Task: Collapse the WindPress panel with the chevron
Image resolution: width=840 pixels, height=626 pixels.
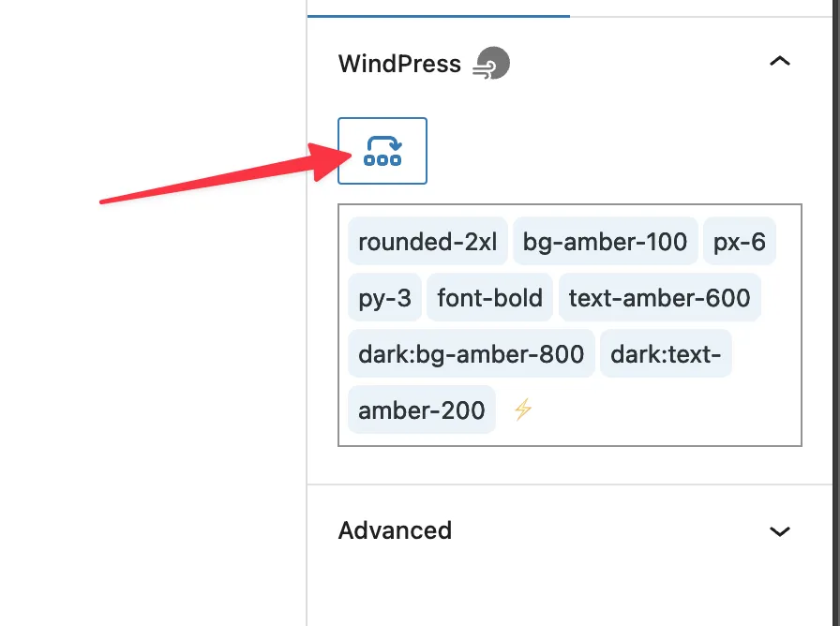Action: click(779, 62)
